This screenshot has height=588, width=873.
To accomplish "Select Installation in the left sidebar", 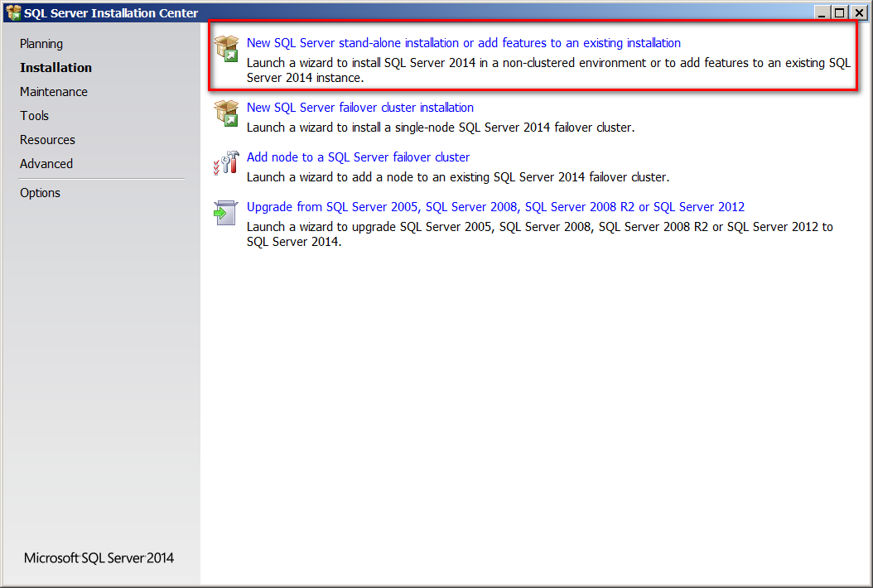I will tap(55, 68).
